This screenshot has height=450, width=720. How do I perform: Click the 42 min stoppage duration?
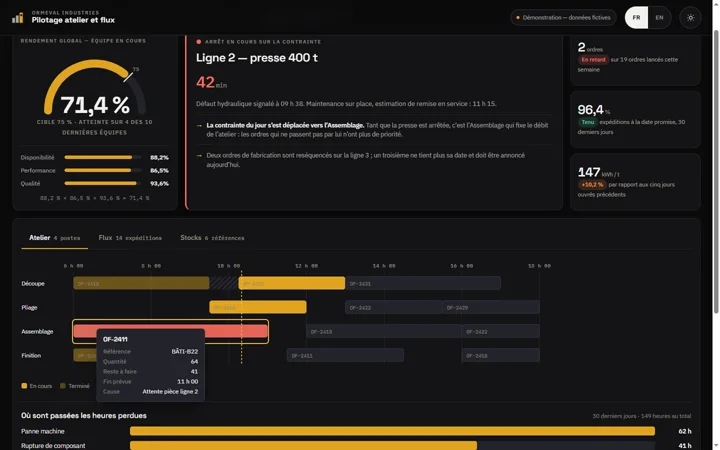pyautogui.click(x=211, y=82)
